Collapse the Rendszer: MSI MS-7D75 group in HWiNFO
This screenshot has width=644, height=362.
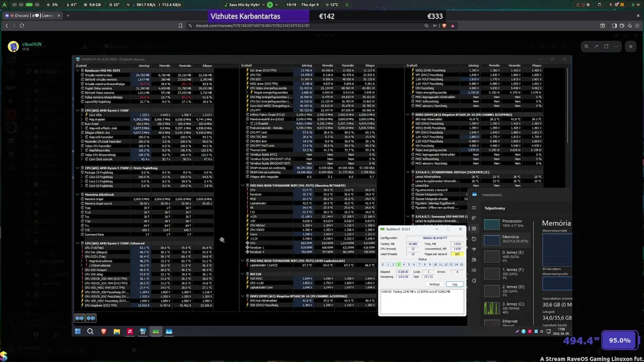pyautogui.click(x=77, y=70)
